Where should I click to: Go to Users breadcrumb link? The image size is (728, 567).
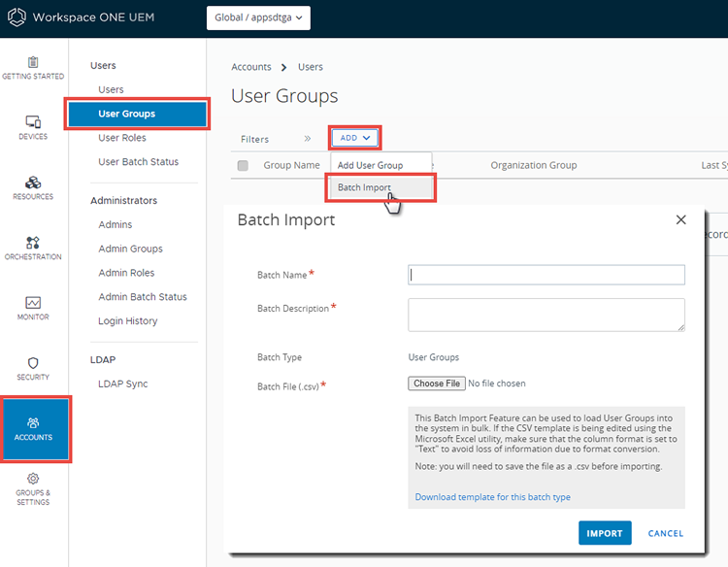[311, 67]
